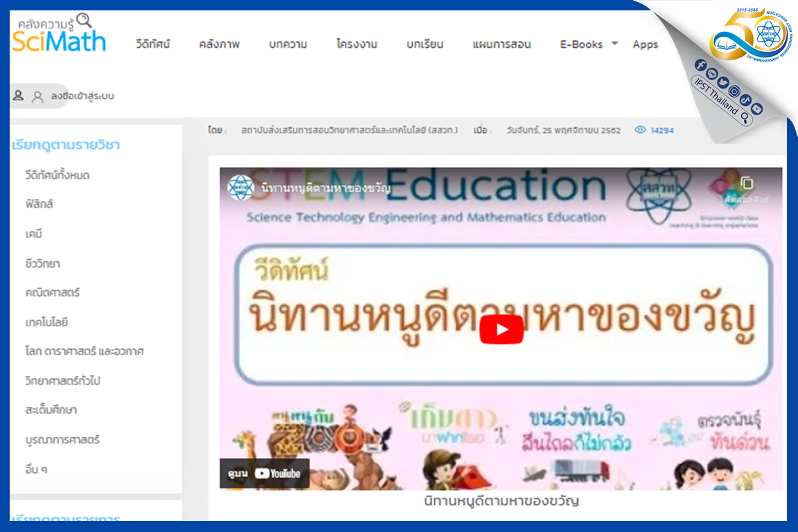Image resolution: width=798 pixels, height=532 pixels.
Task: Click the video title นิทานหนูดีตามหาของขวัญ in player
Action: coord(326,188)
